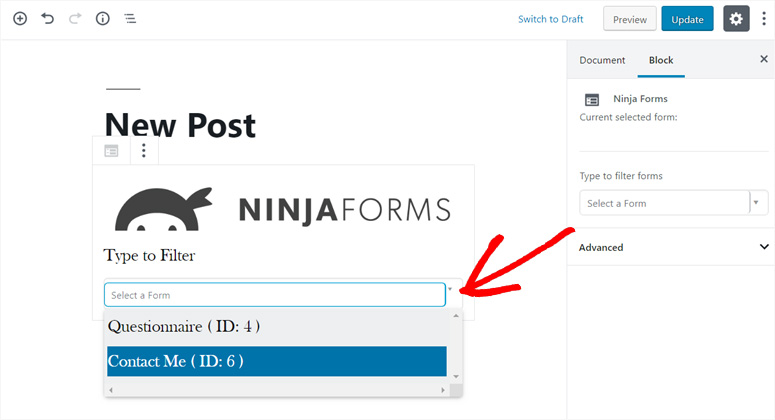
Task: Click the Redo arrow icon
Action: pyautogui.click(x=75, y=19)
